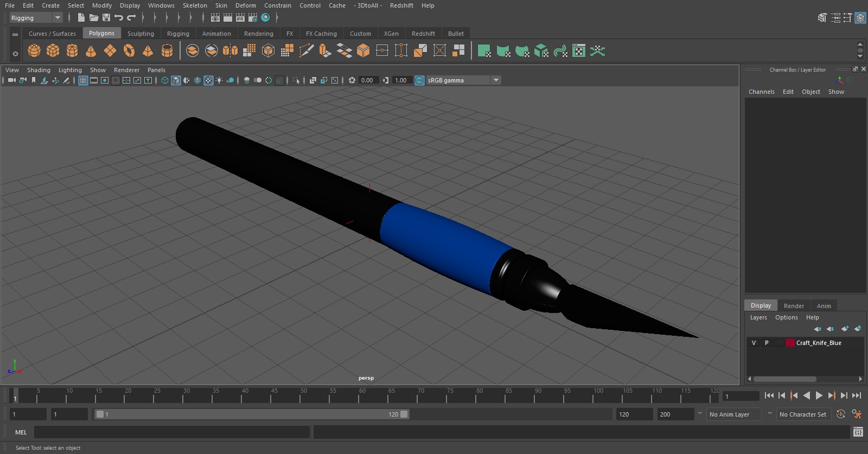Toggle display type box of Craft_Knife_Blue layer

[778, 343]
